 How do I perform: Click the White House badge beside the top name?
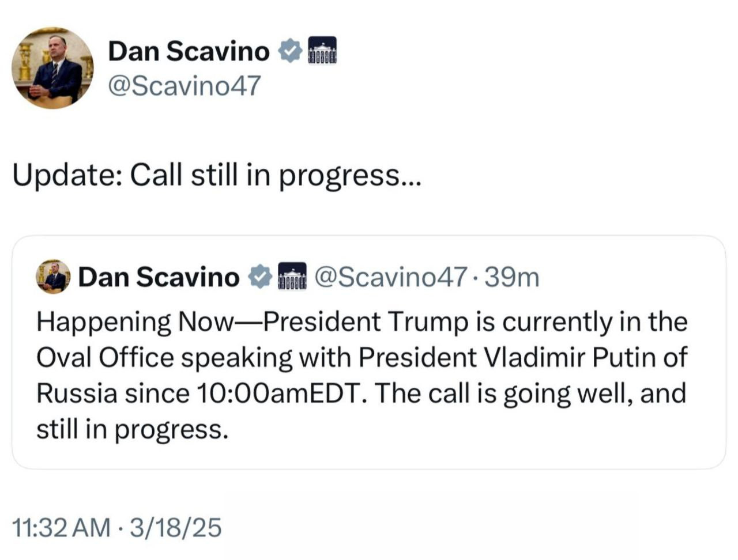click(x=322, y=51)
